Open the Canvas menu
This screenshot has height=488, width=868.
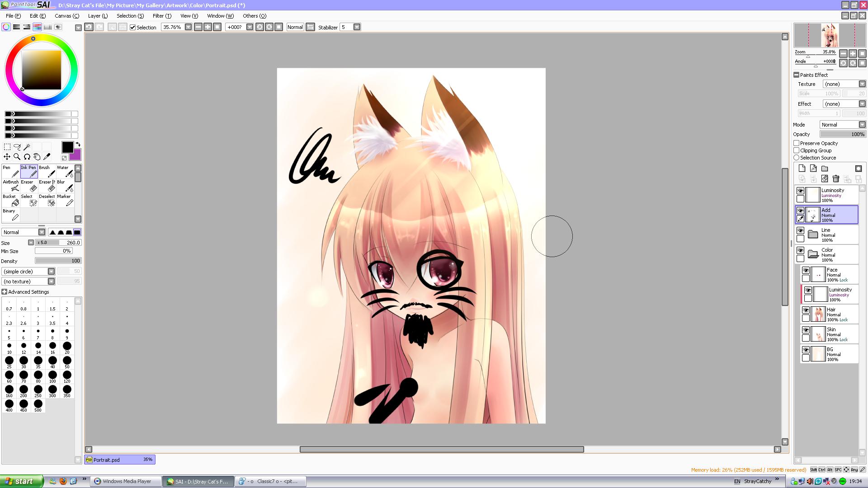click(x=66, y=16)
